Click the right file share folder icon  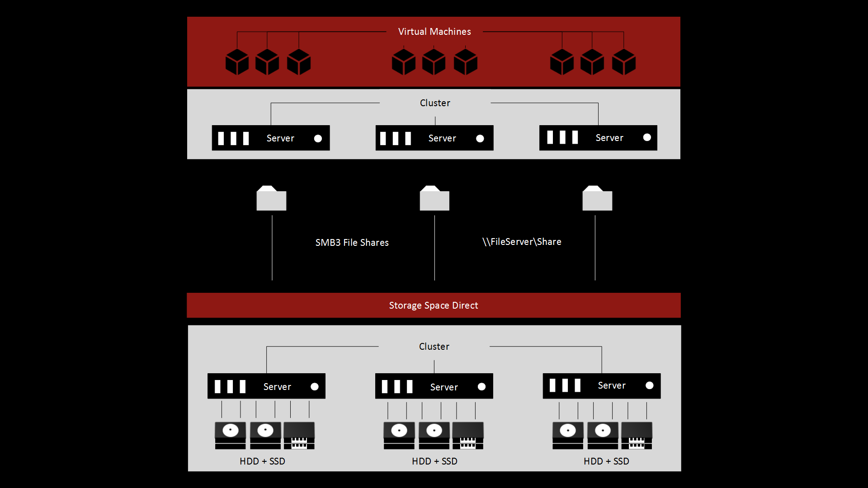pyautogui.click(x=597, y=199)
